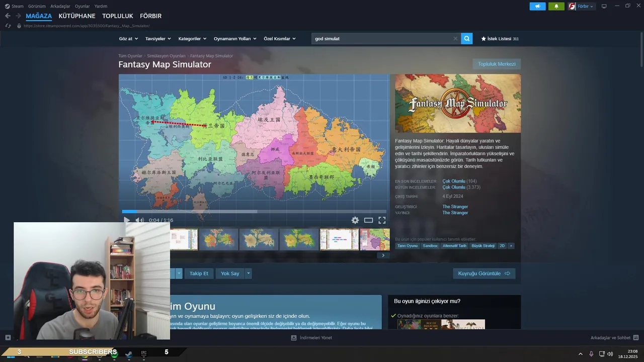Open system volume tray icon

[610, 354]
